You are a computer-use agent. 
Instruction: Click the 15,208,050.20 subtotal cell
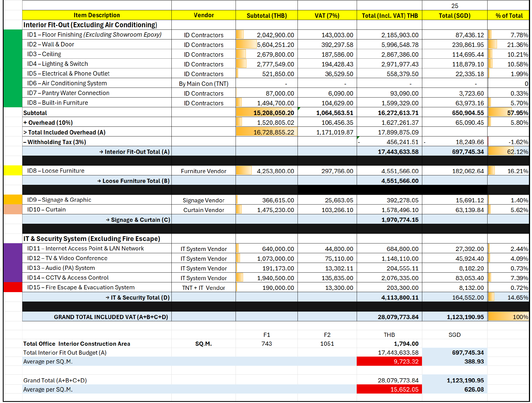point(266,113)
